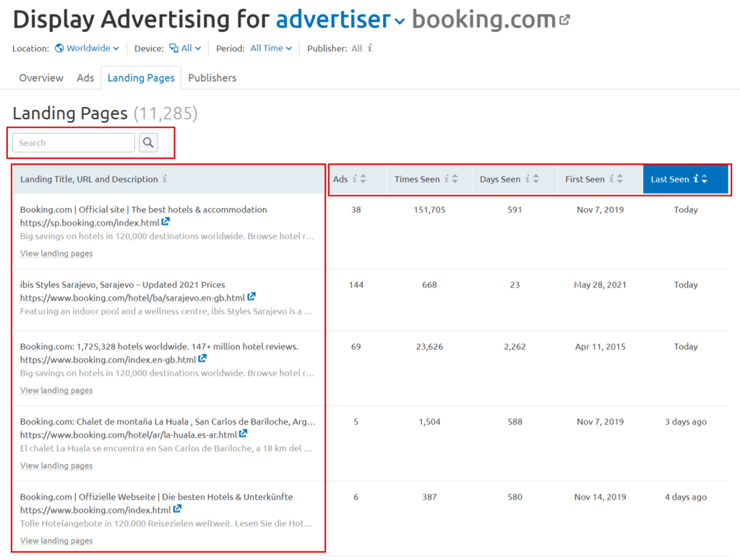Open the All Time period dropdown
This screenshot has height=560, width=740.
pos(271,48)
